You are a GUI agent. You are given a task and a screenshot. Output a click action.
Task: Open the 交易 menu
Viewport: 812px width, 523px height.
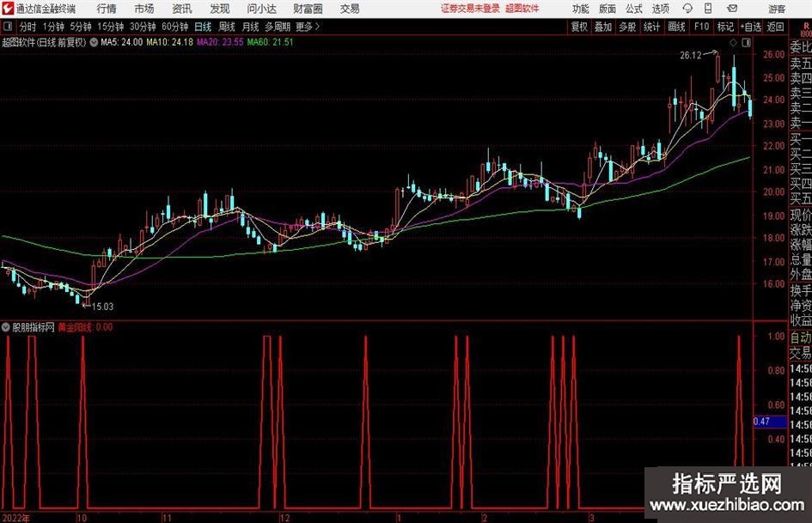(350, 9)
